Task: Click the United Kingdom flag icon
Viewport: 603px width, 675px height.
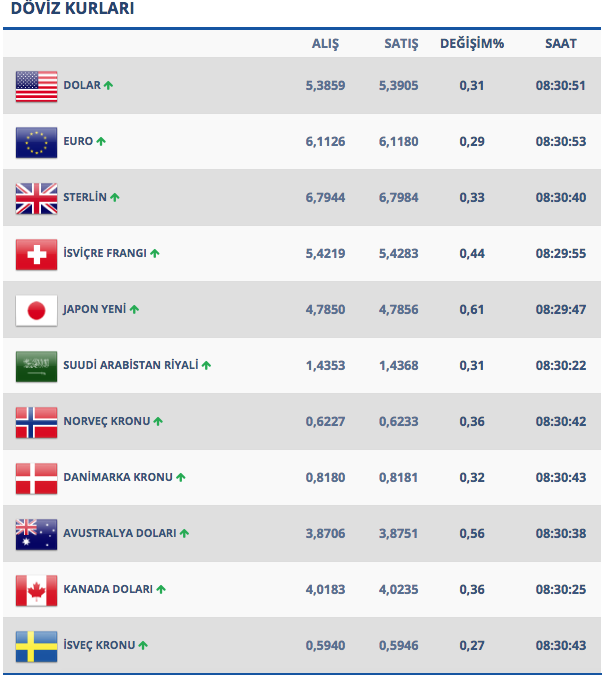Action: coord(36,198)
